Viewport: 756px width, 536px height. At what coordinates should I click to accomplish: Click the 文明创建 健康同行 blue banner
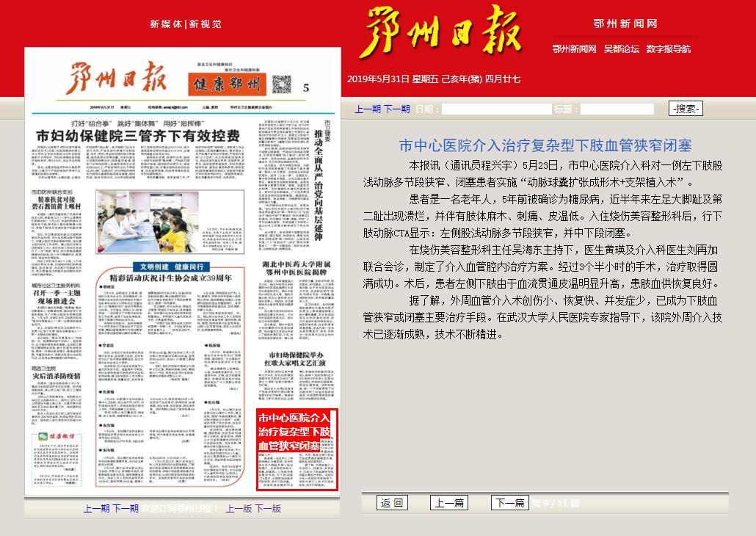(172, 267)
